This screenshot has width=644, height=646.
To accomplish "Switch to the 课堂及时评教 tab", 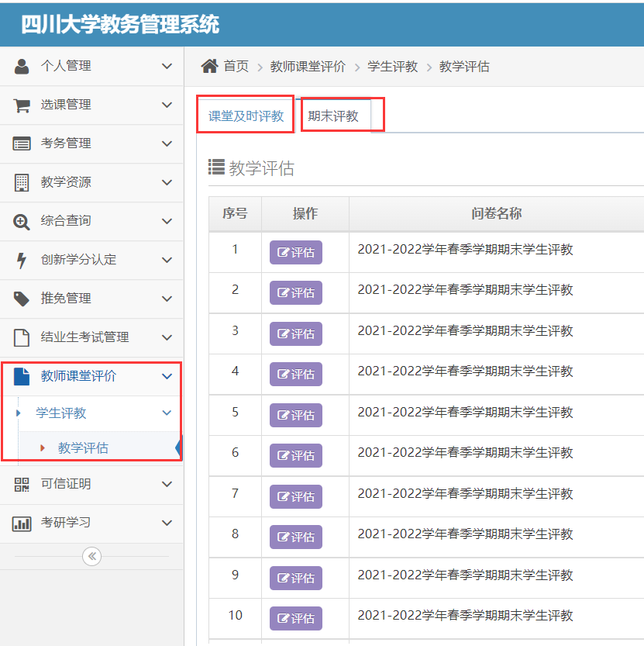I will click(x=246, y=116).
